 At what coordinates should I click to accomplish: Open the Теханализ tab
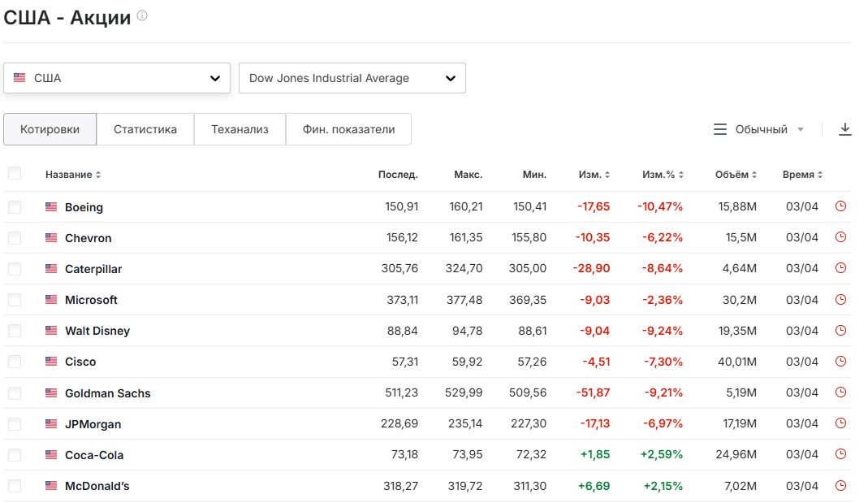240,129
